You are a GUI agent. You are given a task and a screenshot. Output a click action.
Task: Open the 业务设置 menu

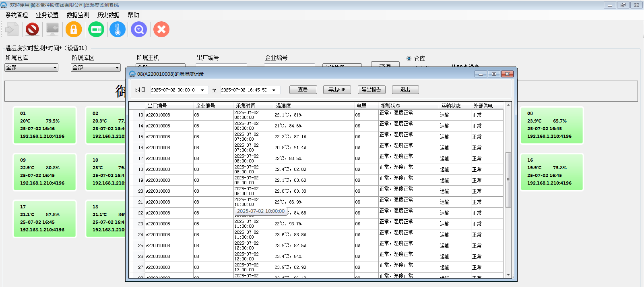[x=47, y=15]
